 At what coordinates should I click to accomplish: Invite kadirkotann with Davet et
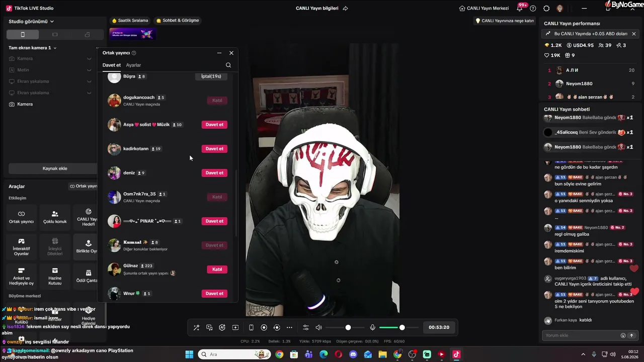pos(214,149)
